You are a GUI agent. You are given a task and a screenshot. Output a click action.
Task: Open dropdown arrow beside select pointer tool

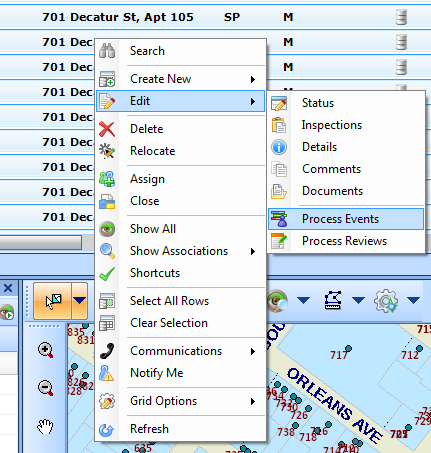pyautogui.click(x=80, y=301)
